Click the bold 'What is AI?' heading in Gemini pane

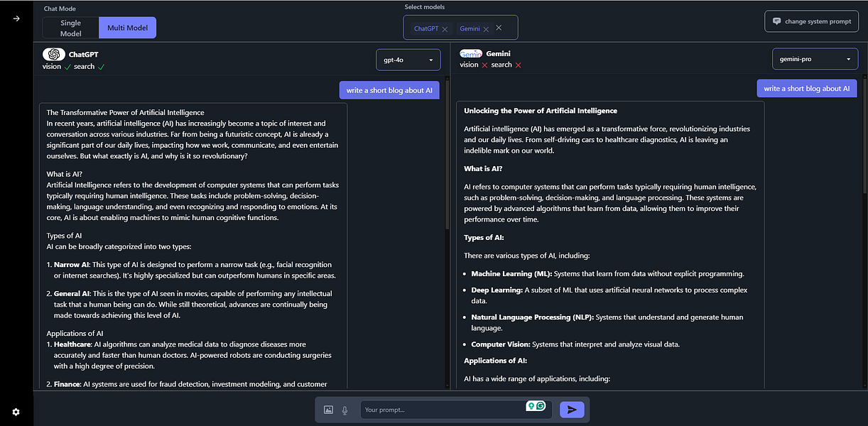pyautogui.click(x=483, y=168)
